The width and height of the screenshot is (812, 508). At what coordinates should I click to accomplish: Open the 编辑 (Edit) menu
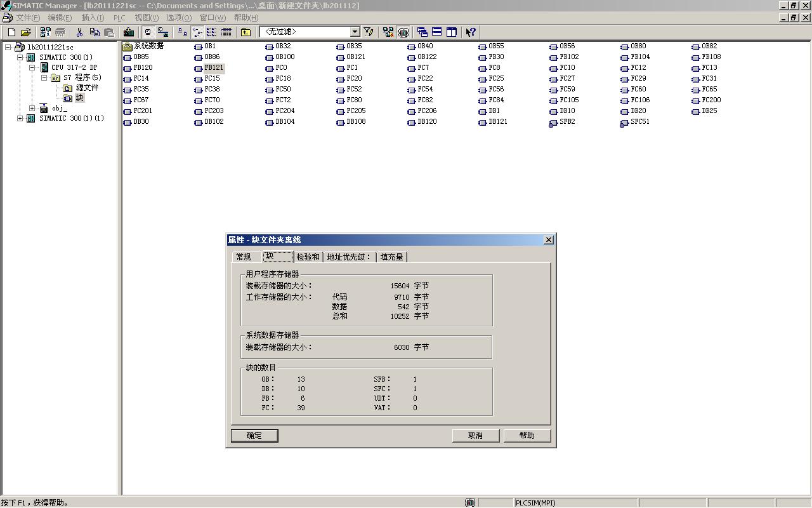[x=60, y=18]
